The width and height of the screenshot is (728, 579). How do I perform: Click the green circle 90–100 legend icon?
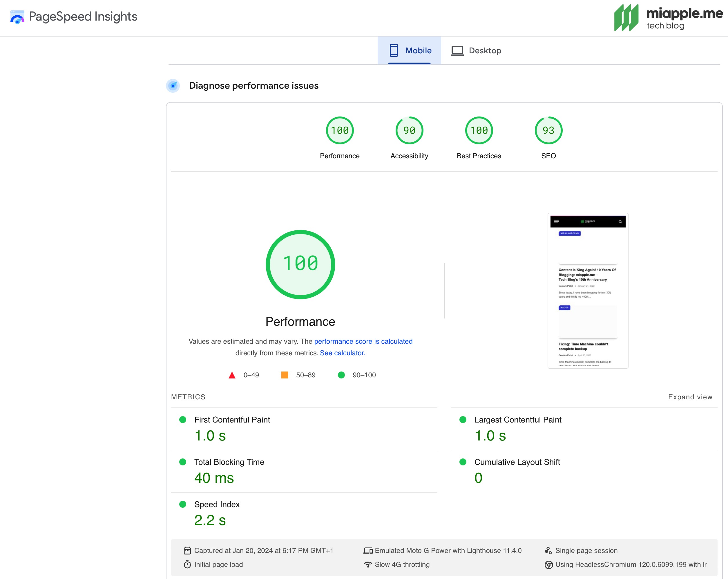[341, 375]
